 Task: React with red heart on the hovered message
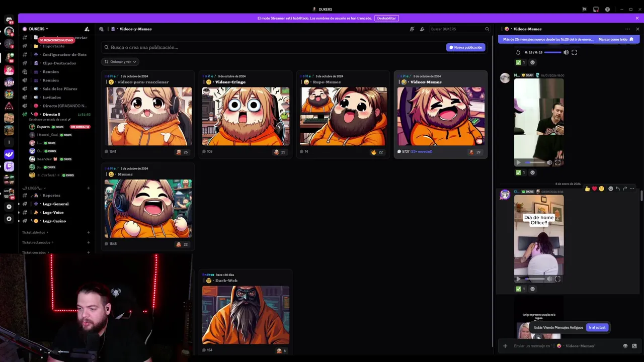coord(594,189)
